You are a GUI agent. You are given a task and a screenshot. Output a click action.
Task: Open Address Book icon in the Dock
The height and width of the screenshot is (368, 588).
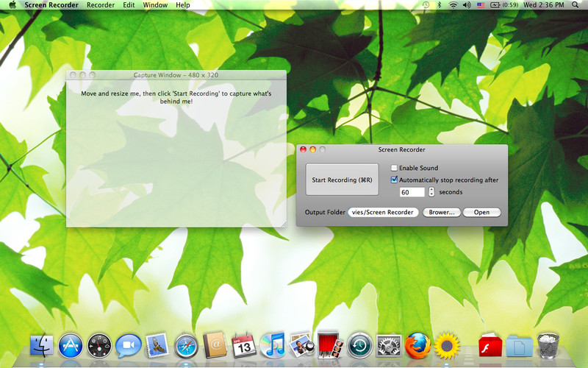[x=215, y=345]
